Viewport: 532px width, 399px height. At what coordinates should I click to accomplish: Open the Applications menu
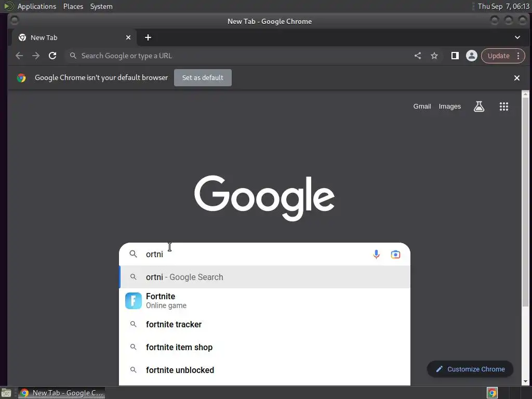37,6
